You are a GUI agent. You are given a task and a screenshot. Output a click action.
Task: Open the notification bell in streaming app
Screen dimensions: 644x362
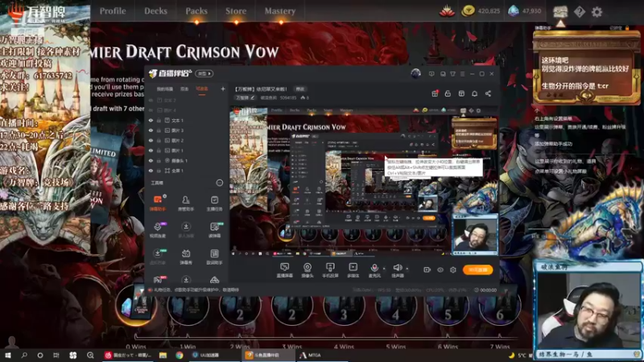coord(474,93)
